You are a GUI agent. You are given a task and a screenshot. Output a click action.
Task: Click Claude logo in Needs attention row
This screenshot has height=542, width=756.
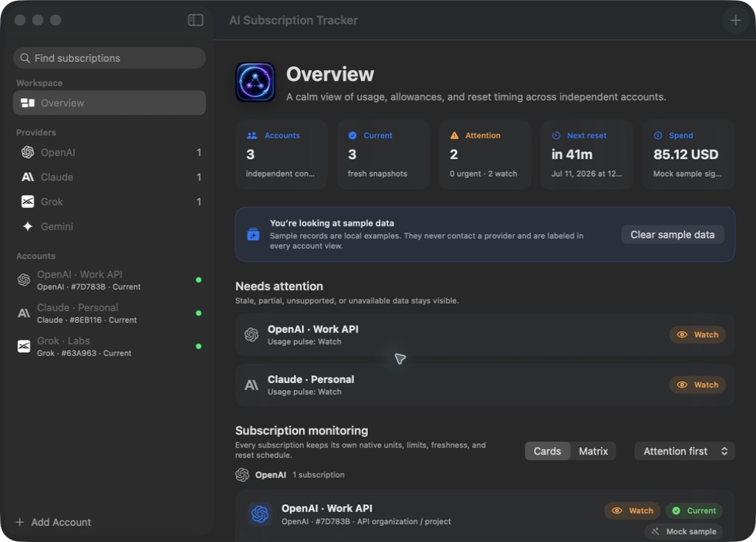tap(251, 384)
